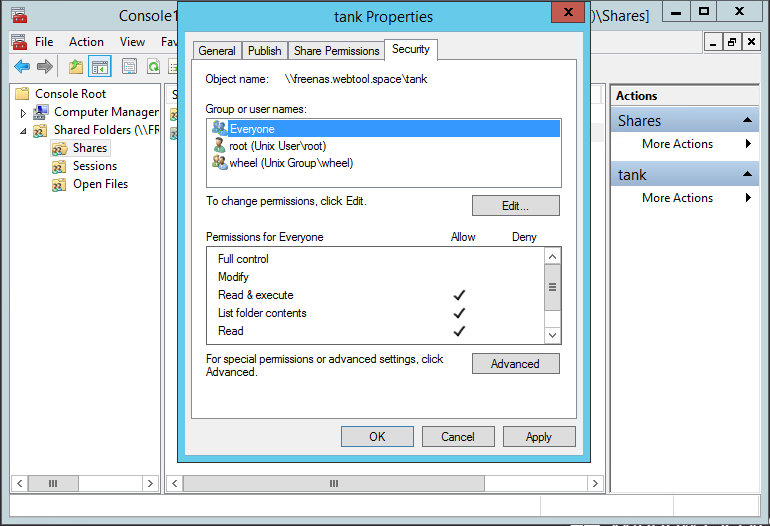
Task: Select the Security tab
Action: pyautogui.click(x=411, y=49)
